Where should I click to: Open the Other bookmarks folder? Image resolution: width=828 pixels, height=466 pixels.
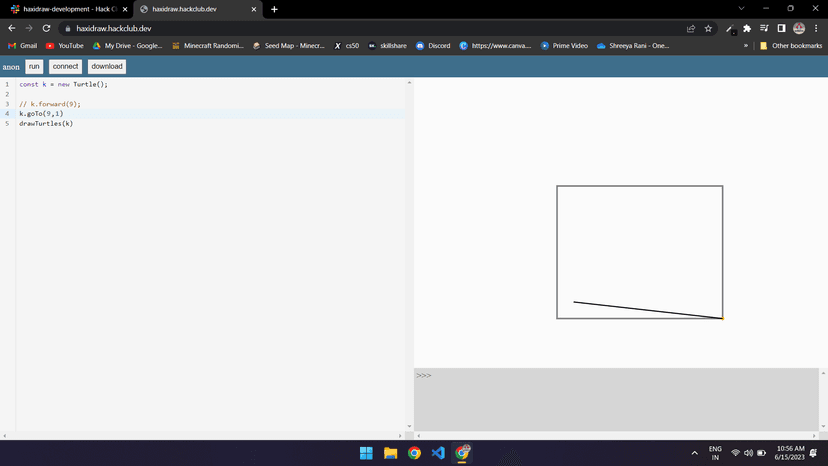(x=790, y=45)
